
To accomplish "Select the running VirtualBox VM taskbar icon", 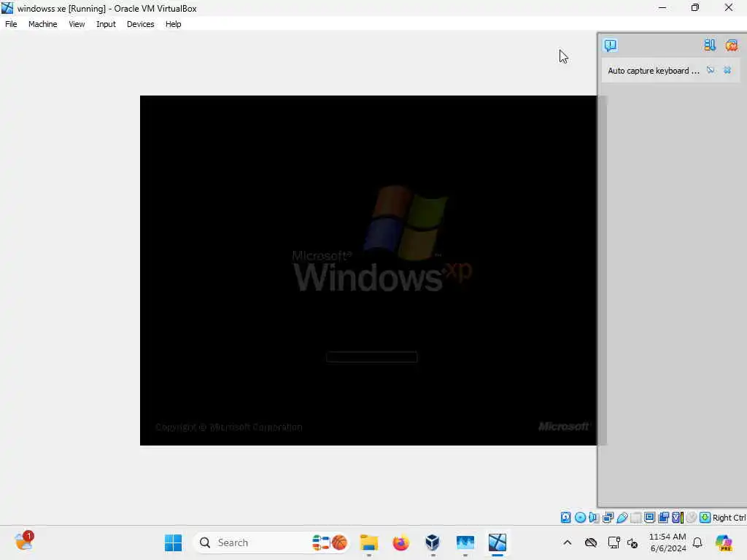I will [497, 542].
